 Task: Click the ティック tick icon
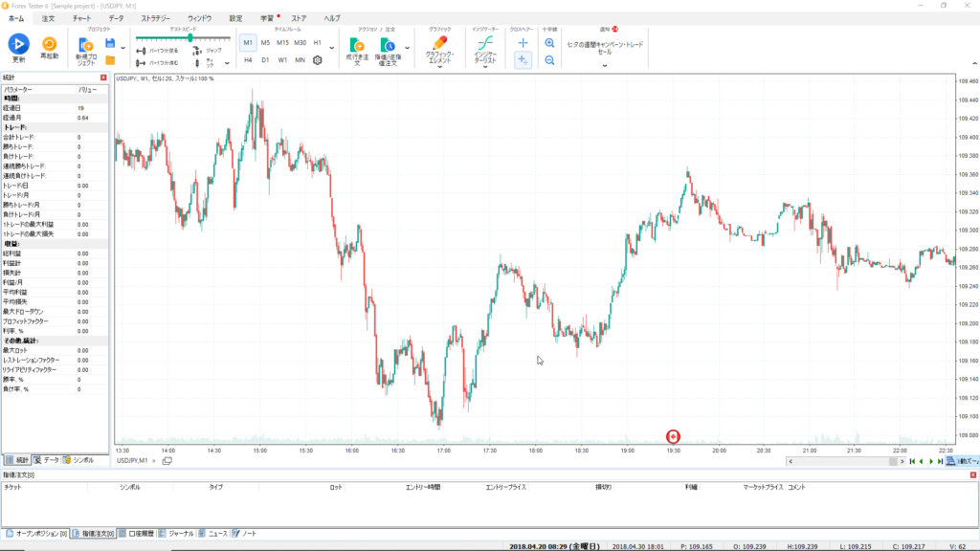pyautogui.click(x=197, y=63)
